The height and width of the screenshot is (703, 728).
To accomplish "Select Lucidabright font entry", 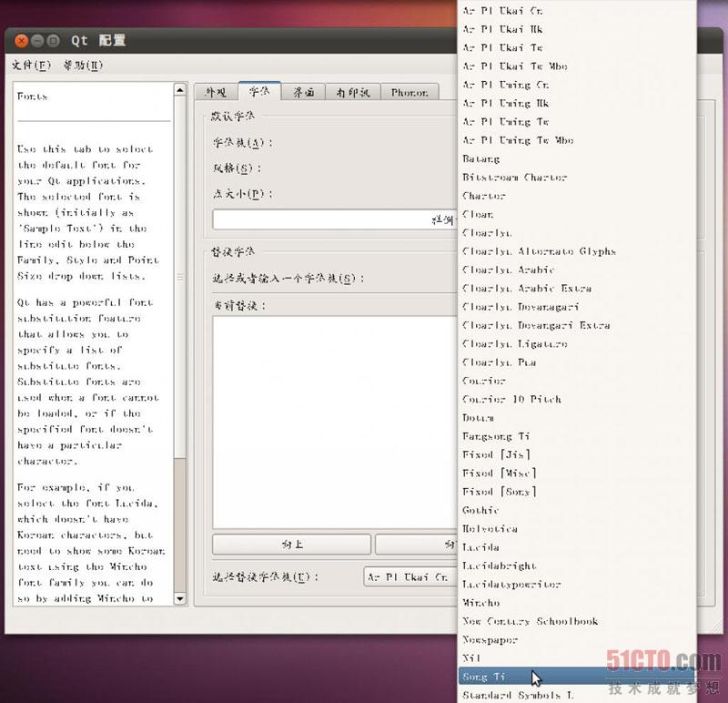I will point(577,565).
